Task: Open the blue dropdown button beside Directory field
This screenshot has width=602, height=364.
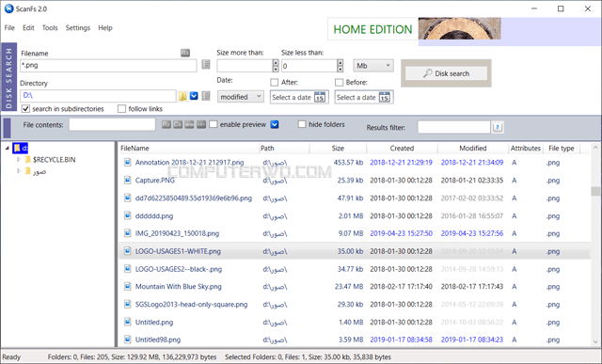Action: click(194, 96)
